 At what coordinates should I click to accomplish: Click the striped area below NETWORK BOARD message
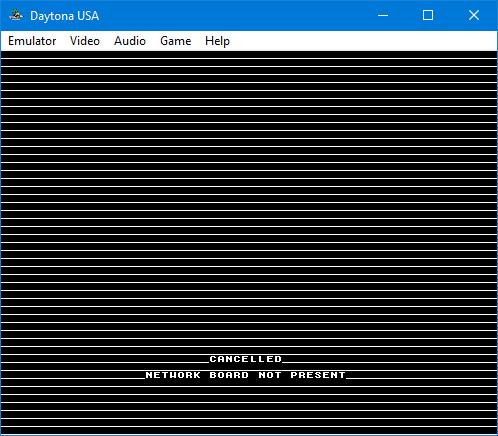pos(249,407)
